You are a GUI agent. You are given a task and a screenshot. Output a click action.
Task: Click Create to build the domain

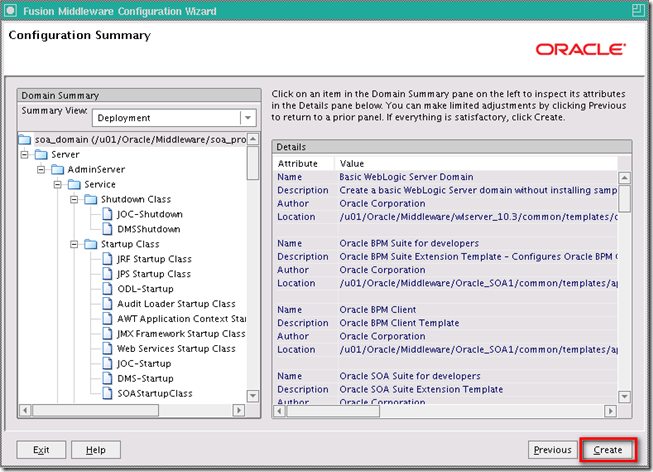(608, 450)
